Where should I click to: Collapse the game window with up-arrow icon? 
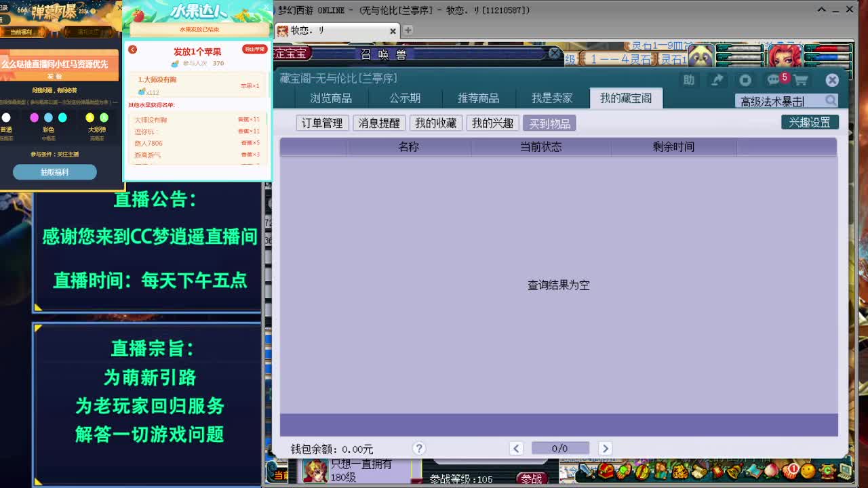pos(821,9)
